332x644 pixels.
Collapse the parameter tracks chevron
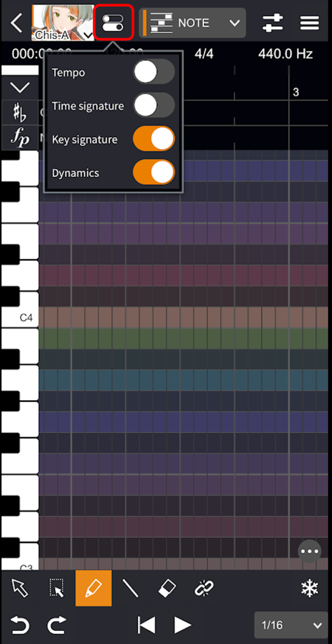(20, 88)
